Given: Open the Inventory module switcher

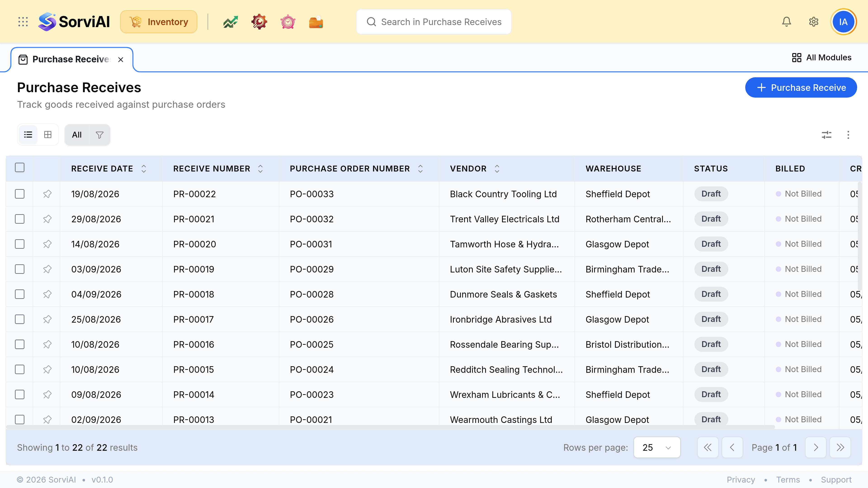Looking at the screenshot, I should (x=159, y=22).
